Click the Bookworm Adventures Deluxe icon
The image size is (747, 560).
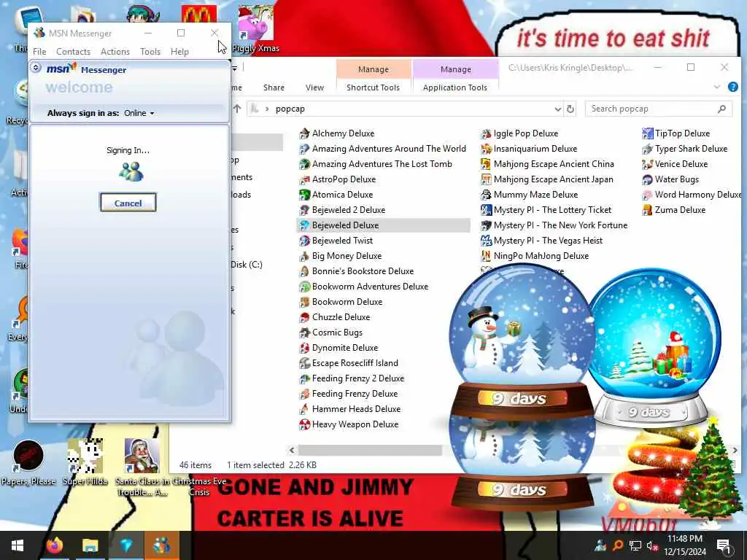(304, 287)
